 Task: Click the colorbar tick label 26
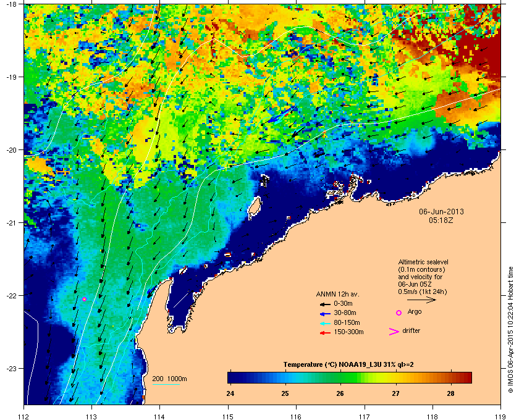pyautogui.click(x=340, y=393)
